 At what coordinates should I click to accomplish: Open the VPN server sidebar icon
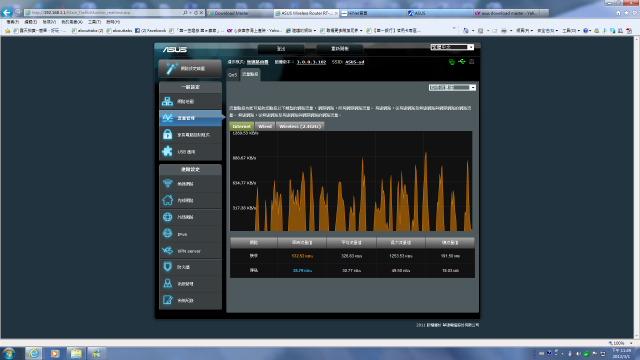pos(167,250)
